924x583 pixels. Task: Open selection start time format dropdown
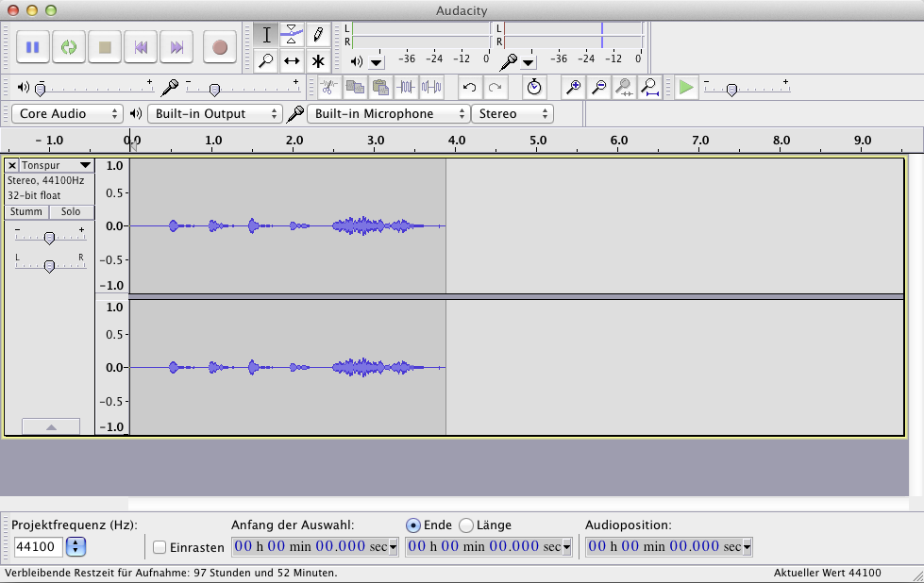pyautogui.click(x=393, y=547)
